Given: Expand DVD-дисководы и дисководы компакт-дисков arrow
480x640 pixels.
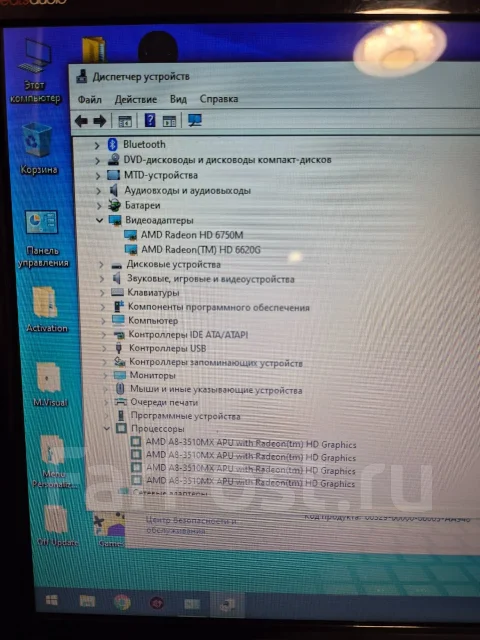Looking at the screenshot, I should pos(97,160).
